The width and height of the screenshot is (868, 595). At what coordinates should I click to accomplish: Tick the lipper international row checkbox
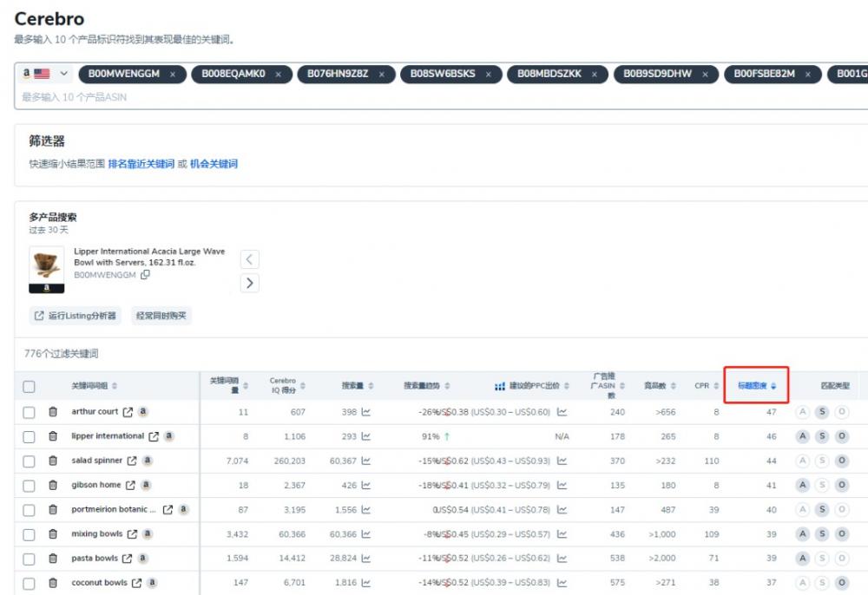click(29, 437)
